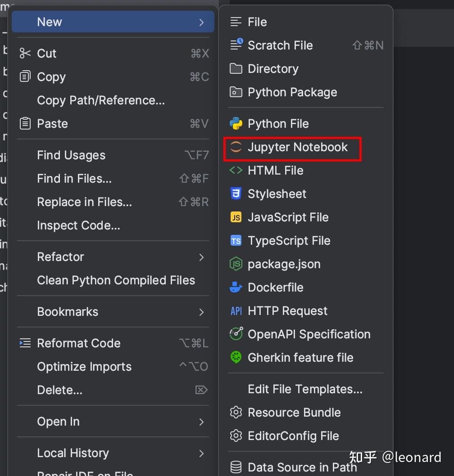Create an OpenAPI Specification
454x476 pixels.
(309, 334)
